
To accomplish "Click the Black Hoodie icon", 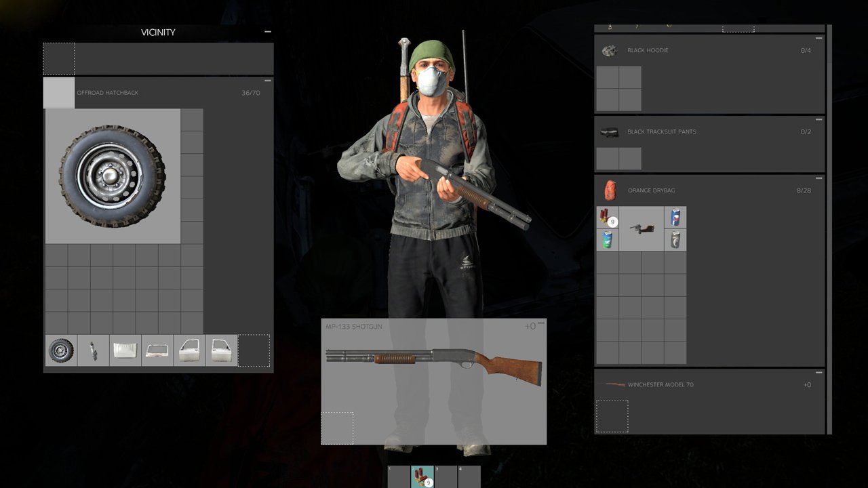I will [x=609, y=50].
